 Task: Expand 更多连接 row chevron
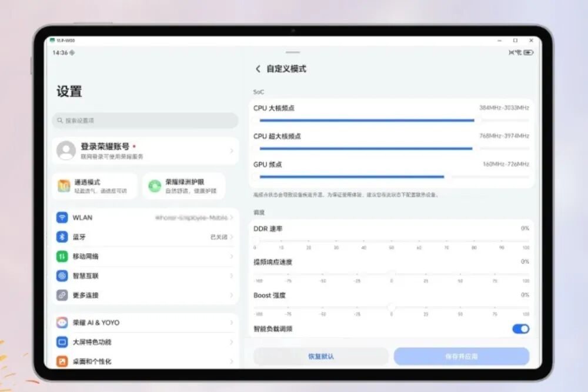pos(231,295)
